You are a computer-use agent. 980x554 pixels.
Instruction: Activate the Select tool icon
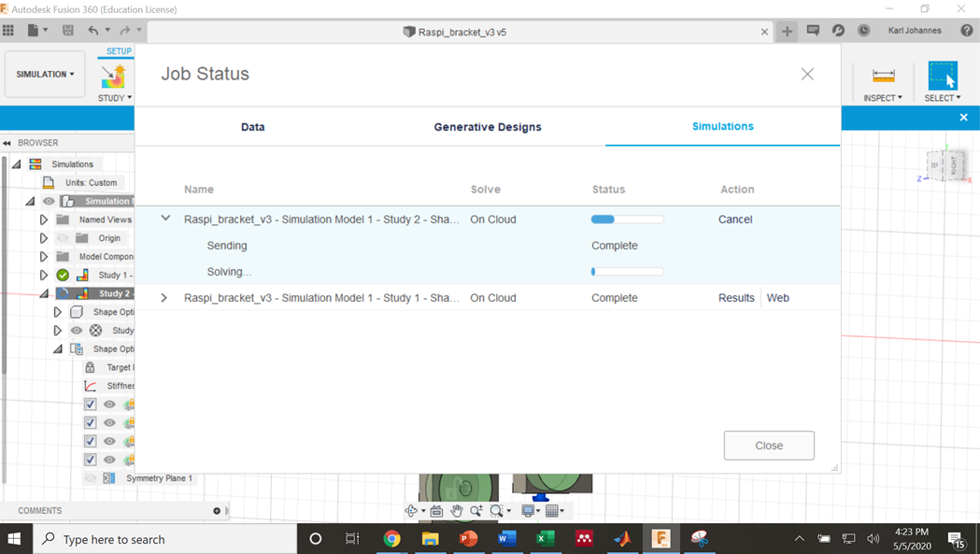(x=943, y=76)
